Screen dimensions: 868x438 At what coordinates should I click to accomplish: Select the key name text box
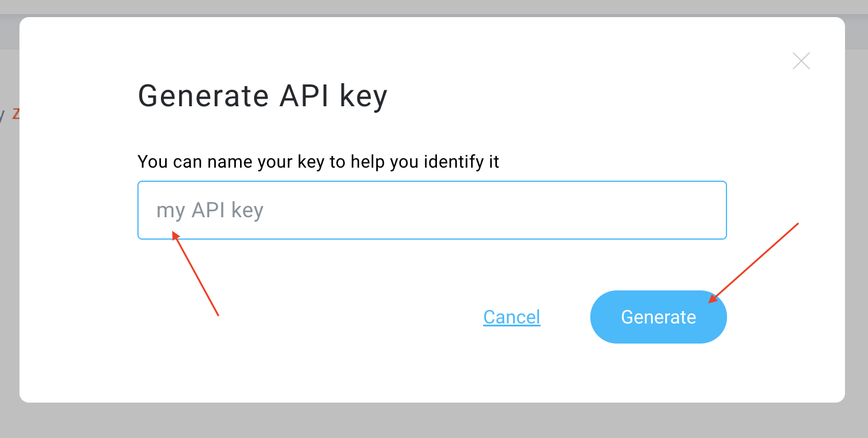coord(432,210)
